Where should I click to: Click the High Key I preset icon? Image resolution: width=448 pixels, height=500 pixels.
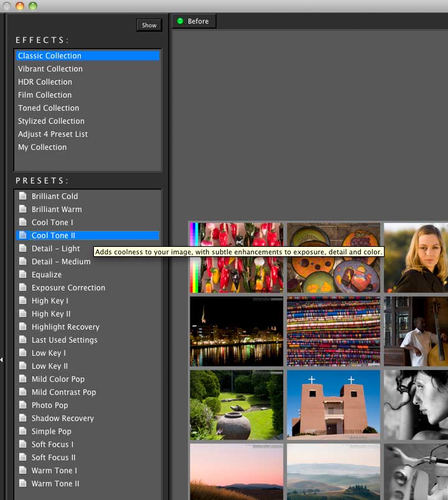pyautogui.click(x=22, y=300)
